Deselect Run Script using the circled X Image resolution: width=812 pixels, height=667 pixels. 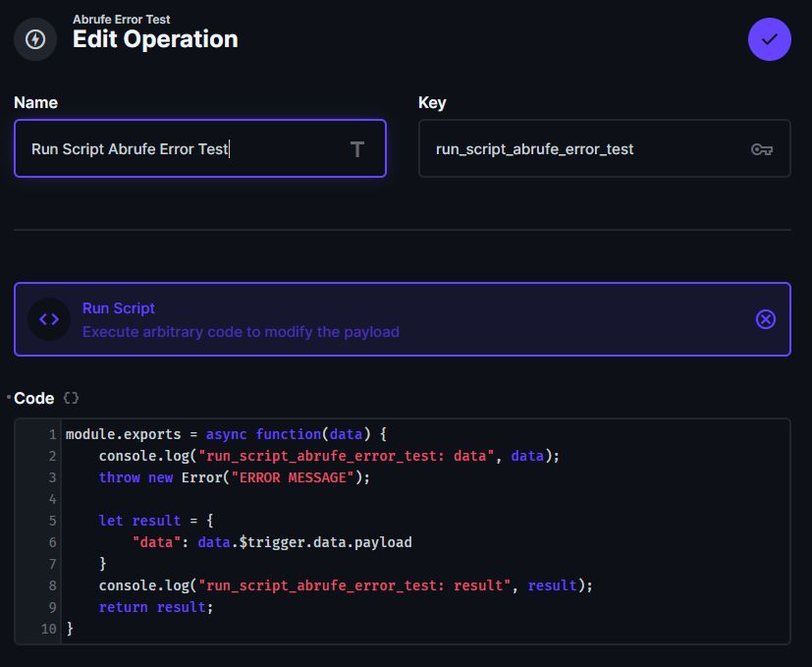tap(765, 319)
